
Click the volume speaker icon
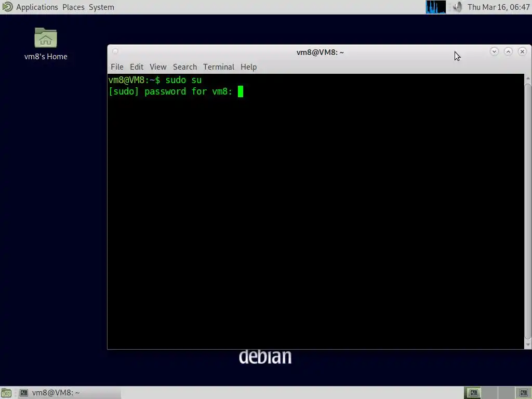(x=457, y=7)
